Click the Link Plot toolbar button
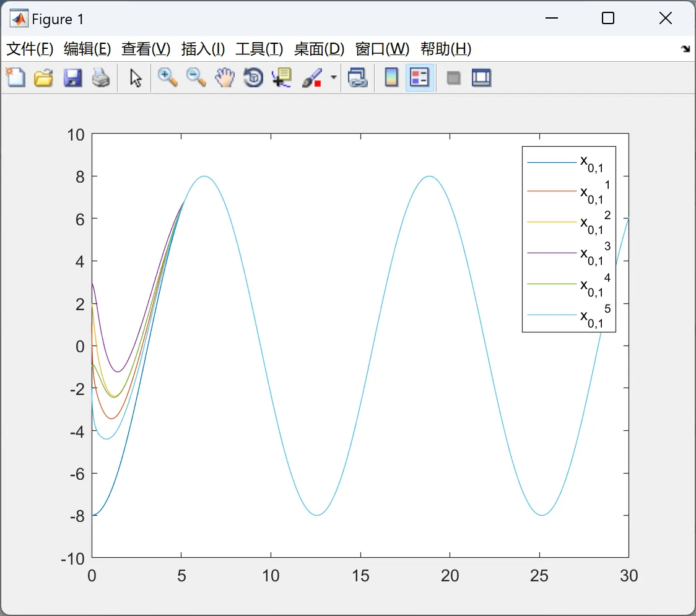 (x=357, y=78)
